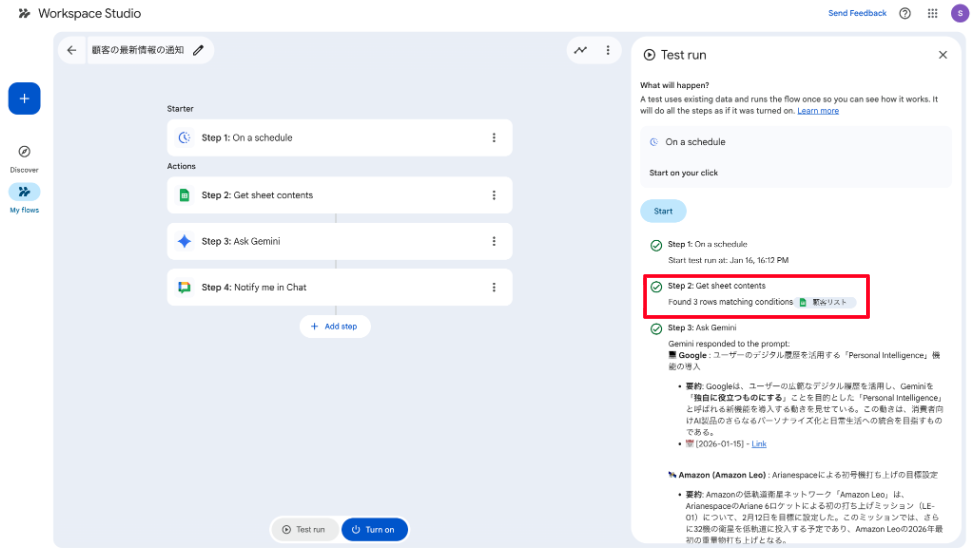Open the help question mark icon
Viewport: 977px width, 556px height.
click(x=905, y=14)
